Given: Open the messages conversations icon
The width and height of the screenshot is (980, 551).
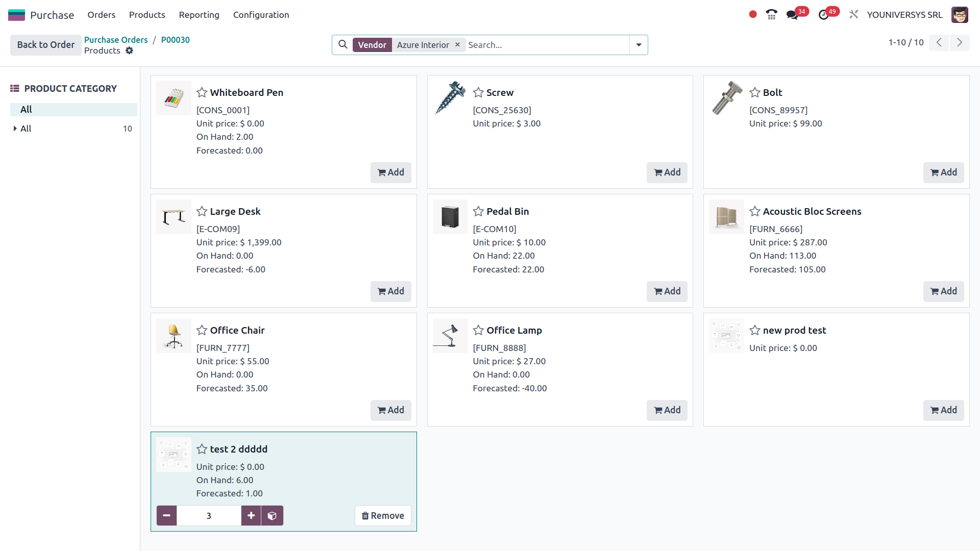Looking at the screenshot, I should click(792, 14).
